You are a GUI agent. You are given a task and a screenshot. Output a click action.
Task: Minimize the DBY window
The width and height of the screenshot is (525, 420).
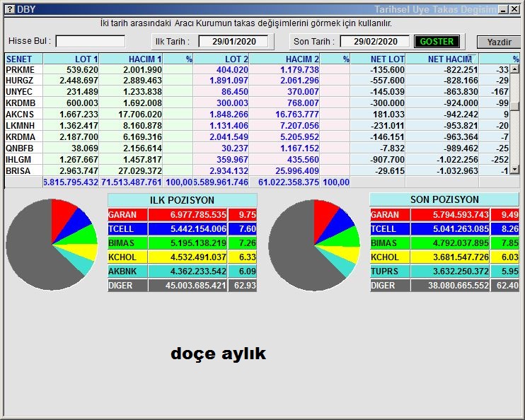(503, 9)
